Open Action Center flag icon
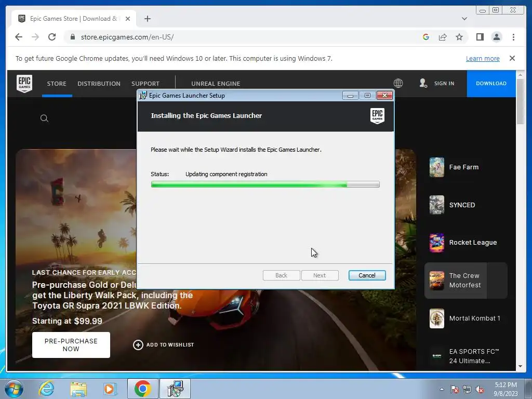 point(454,389)
